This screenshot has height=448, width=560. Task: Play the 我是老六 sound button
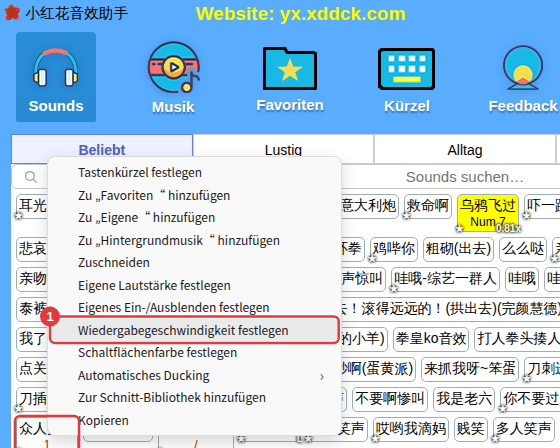pos(464,398)
